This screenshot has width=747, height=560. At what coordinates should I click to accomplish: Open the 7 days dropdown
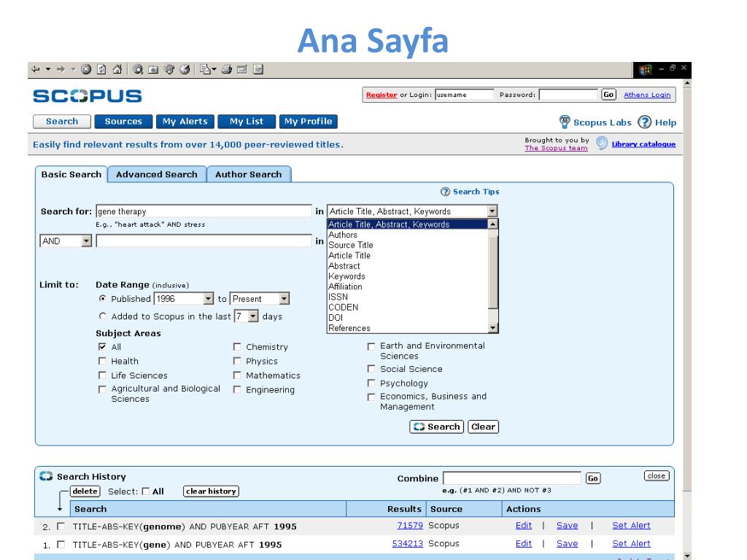253,316
